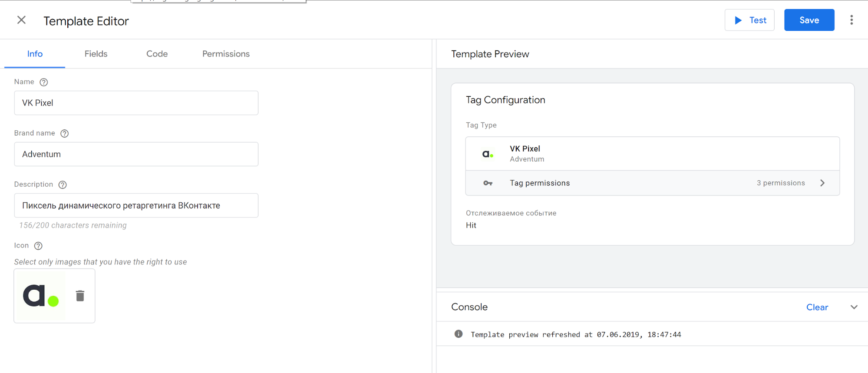Click the help icon next to Description

pyautogui.click(x=63, y=185)
